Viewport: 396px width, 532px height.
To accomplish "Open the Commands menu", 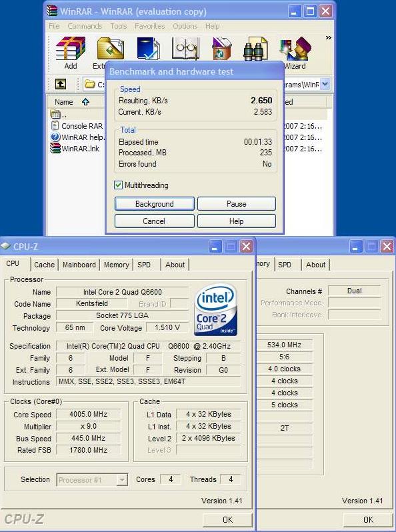I will tap(85, 26).
